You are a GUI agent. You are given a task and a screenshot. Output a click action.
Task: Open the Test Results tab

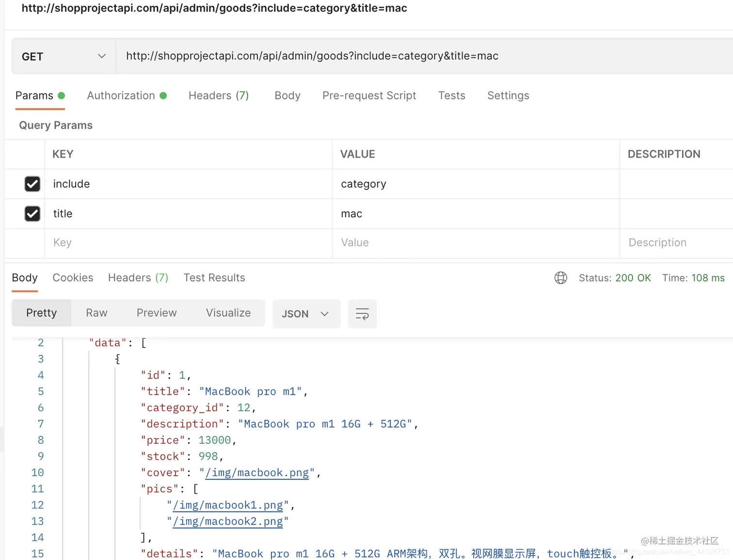214,278
